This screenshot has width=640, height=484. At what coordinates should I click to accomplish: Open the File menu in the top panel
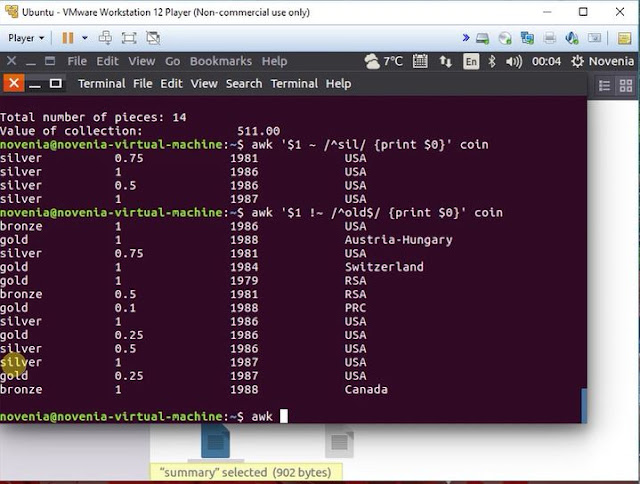pos(77,61)
